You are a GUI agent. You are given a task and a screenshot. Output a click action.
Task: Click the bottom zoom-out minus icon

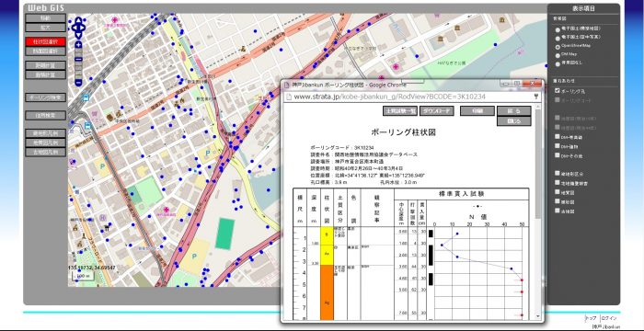(x=78, y=82)
